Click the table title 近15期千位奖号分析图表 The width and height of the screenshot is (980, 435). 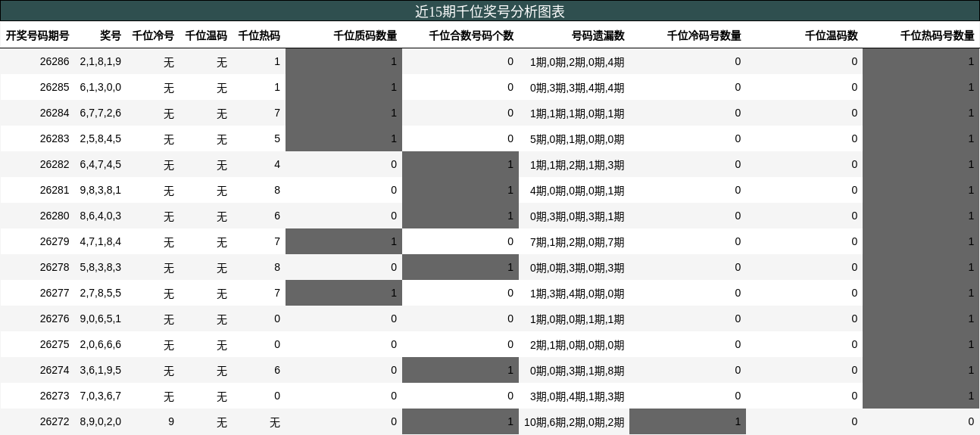click(490, 11)
